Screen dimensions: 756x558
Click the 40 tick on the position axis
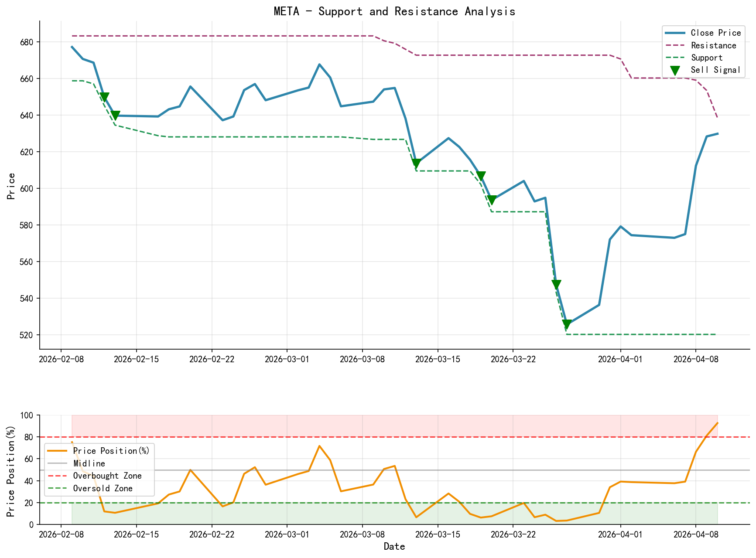(29, 481)
